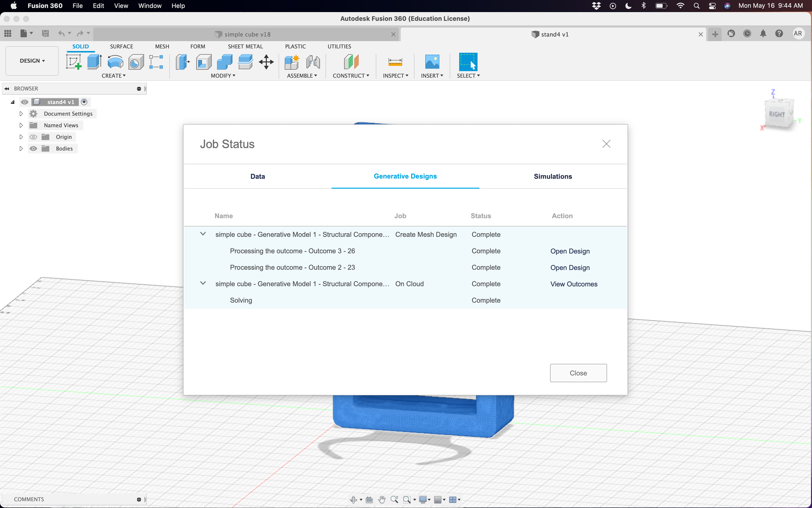Toggle visibility of stand4 v1 component
This screenshot has width=812, height=508.
(x=24, y=102)
